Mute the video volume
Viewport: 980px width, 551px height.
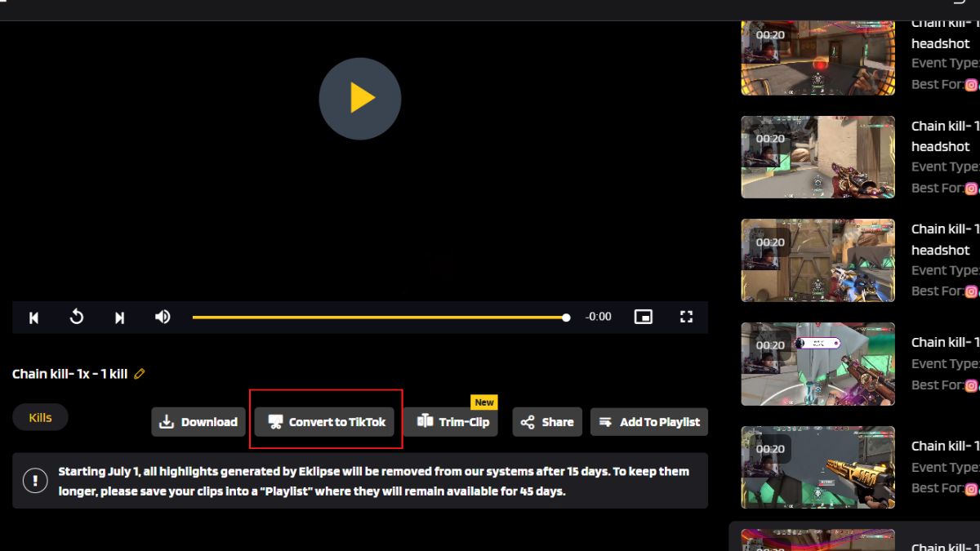pos(163,317)
